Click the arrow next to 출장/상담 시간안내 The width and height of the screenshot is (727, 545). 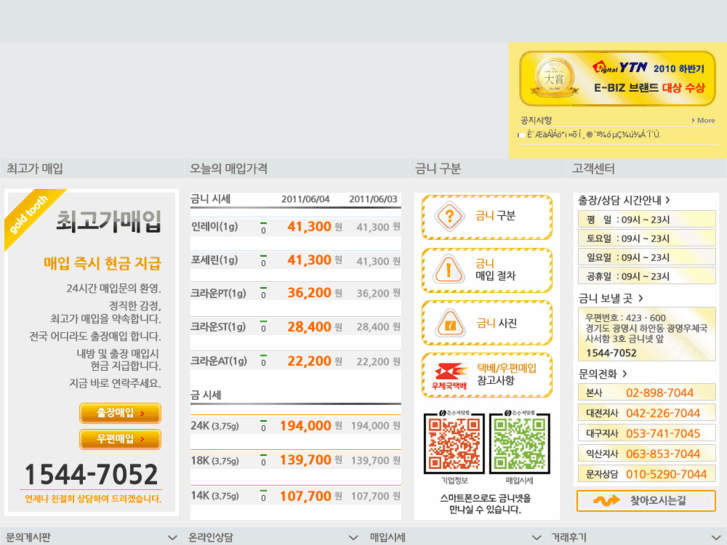pos(668,200)
